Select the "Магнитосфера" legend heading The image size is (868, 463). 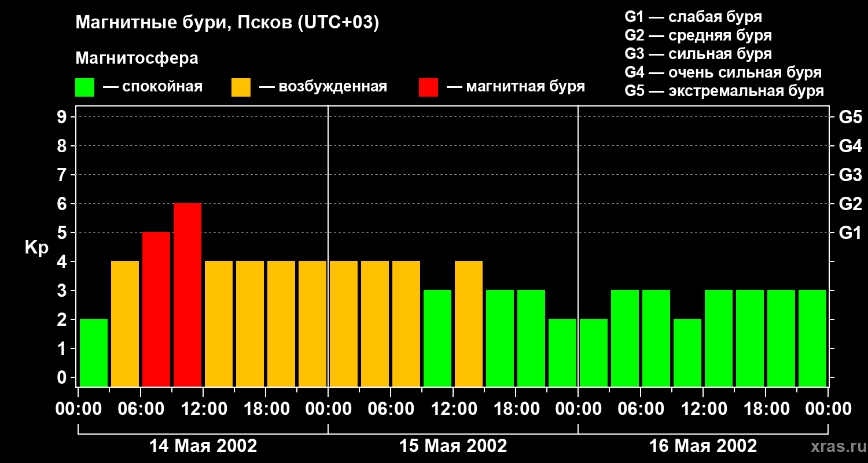coord(137,58)
